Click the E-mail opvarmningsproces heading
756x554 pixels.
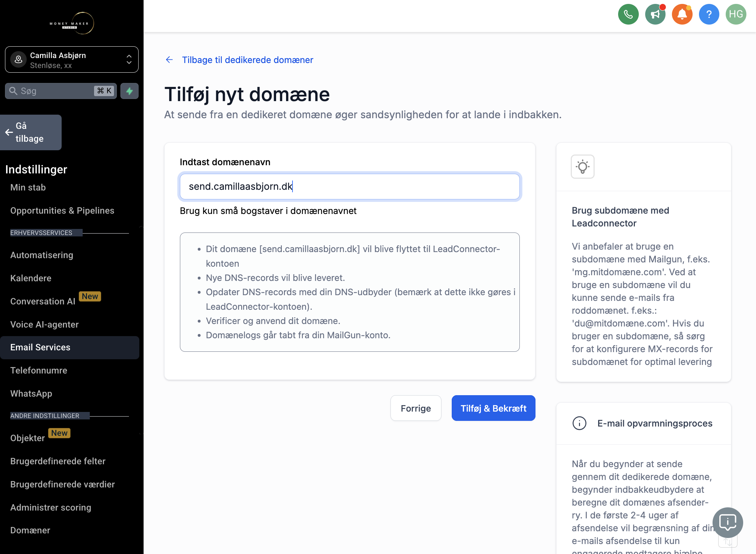[655, 423]
